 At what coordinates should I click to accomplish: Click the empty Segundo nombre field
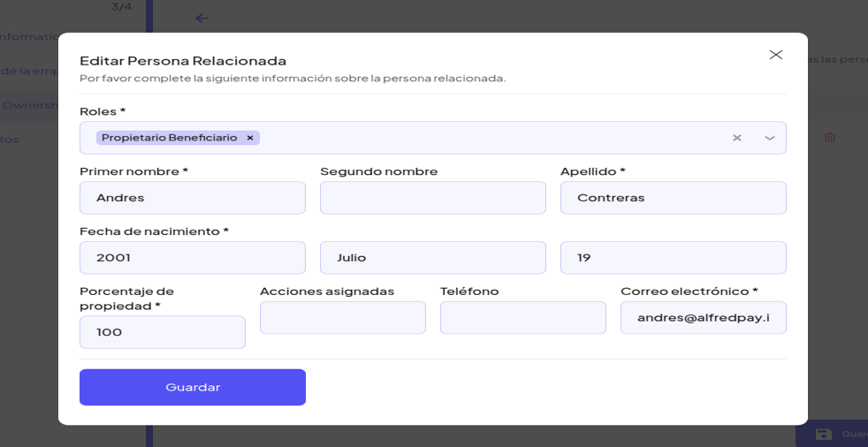[433, 198]
